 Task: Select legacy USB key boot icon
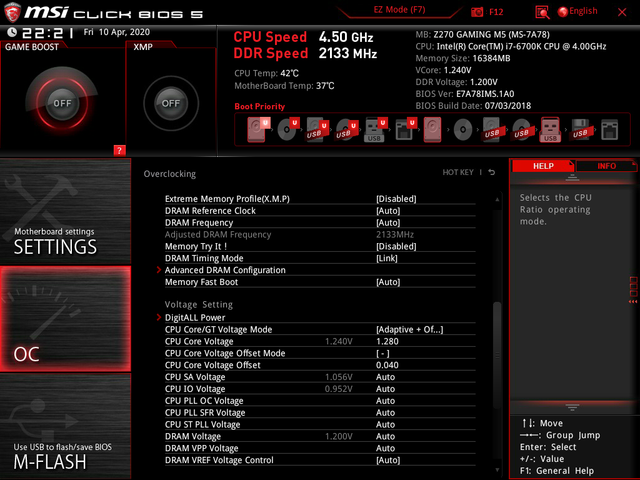(x=550, y=129)
